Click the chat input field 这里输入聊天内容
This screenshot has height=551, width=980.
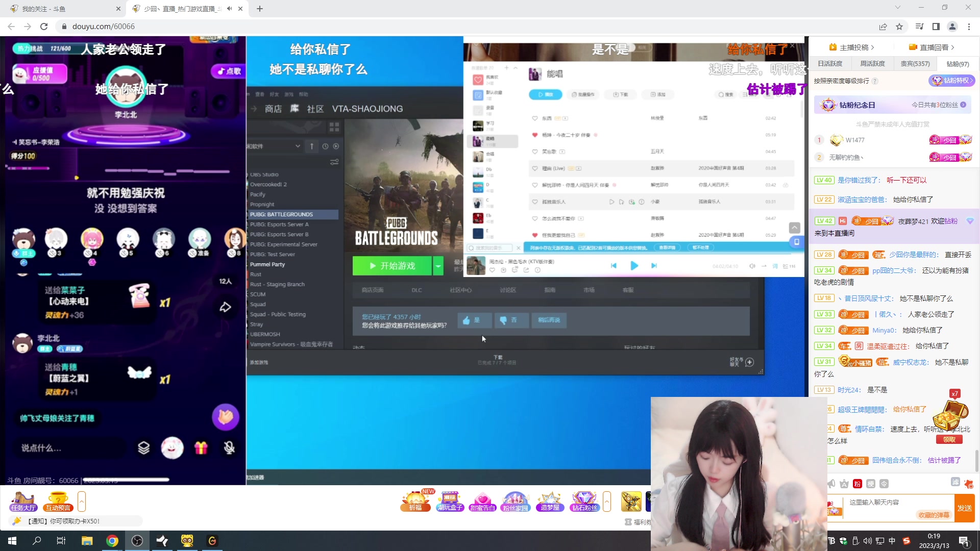point(898,503)
